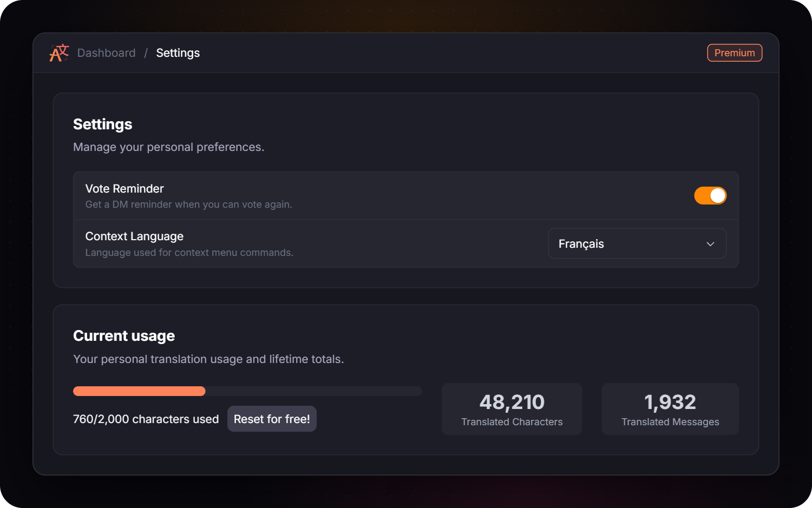Click the Premium badge button
The height and width of the screenshot is (508, 812).
pos(735,53)
